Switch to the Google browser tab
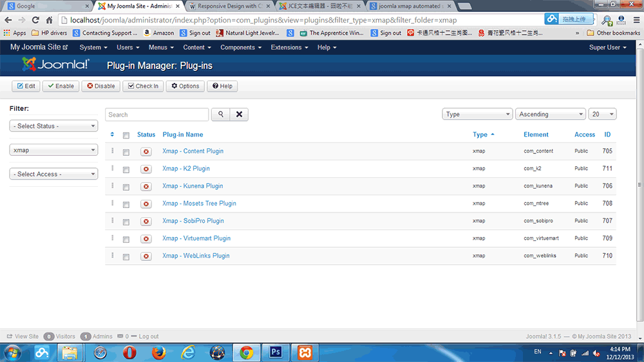Image resolution: width=644 pixels, height=362 pixels. pos(47,6)
